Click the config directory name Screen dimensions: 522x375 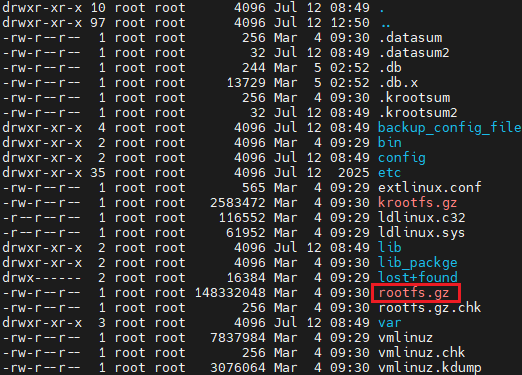[x=402, y=158]
